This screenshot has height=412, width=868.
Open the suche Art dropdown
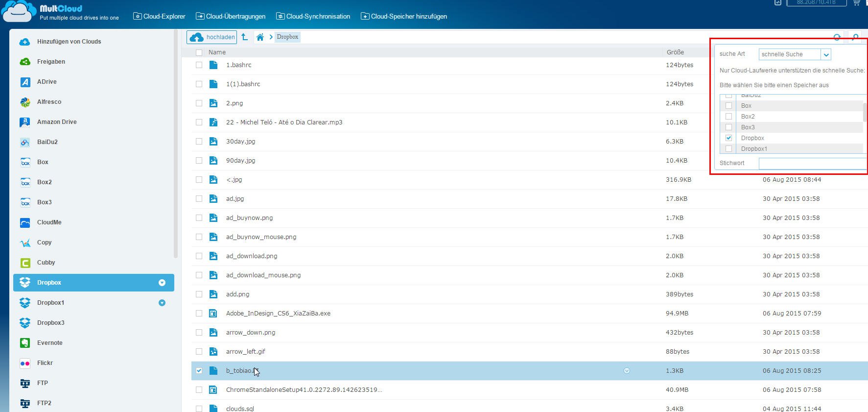(795, 54)
